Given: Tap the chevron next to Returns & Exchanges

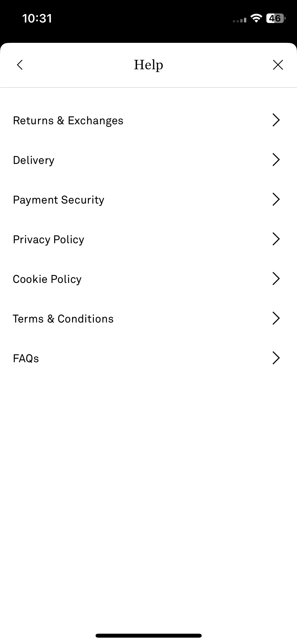Looking at the screenshot, I should [276, 120].
